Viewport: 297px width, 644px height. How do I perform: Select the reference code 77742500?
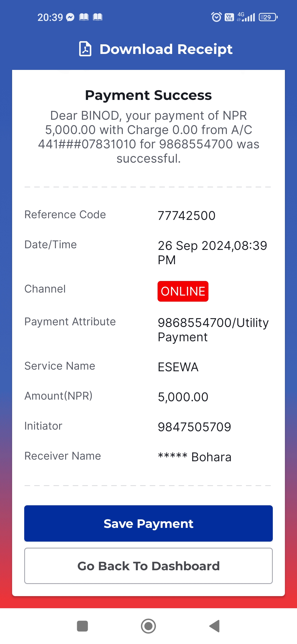186,215
